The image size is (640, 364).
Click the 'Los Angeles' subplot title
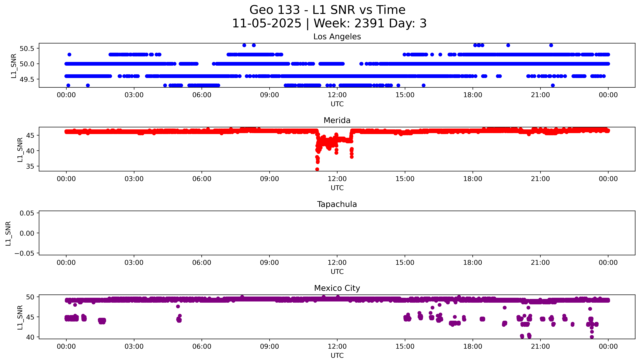pos(337,37)
